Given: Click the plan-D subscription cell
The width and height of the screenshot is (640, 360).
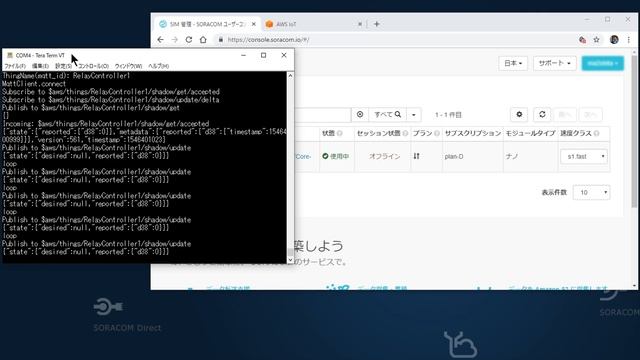Looking at the screenshot, I should point(454,156).
